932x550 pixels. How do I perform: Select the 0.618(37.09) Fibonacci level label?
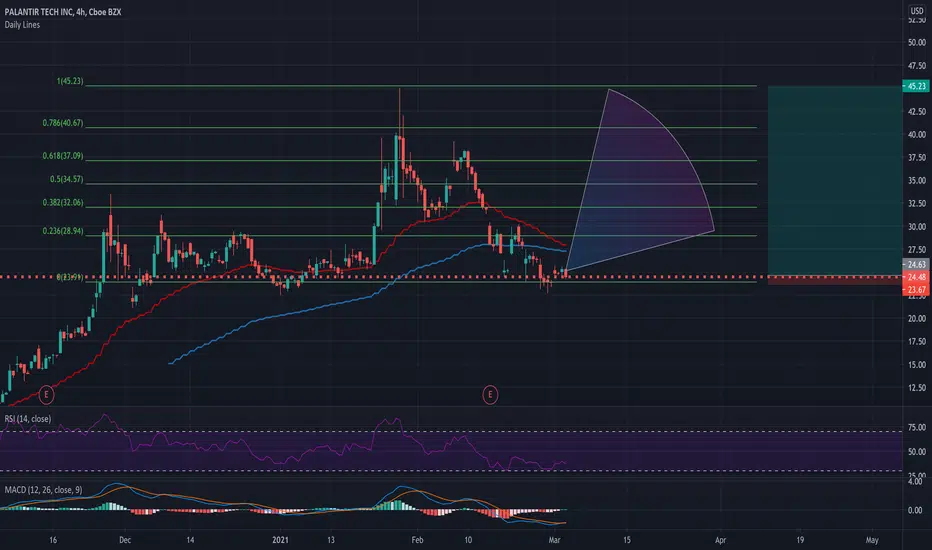coord(63,156)
